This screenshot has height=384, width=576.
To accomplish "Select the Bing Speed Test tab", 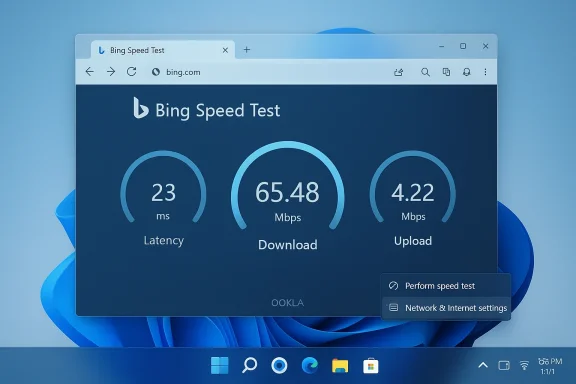I will pyautogui.click(x=163, y=50).
